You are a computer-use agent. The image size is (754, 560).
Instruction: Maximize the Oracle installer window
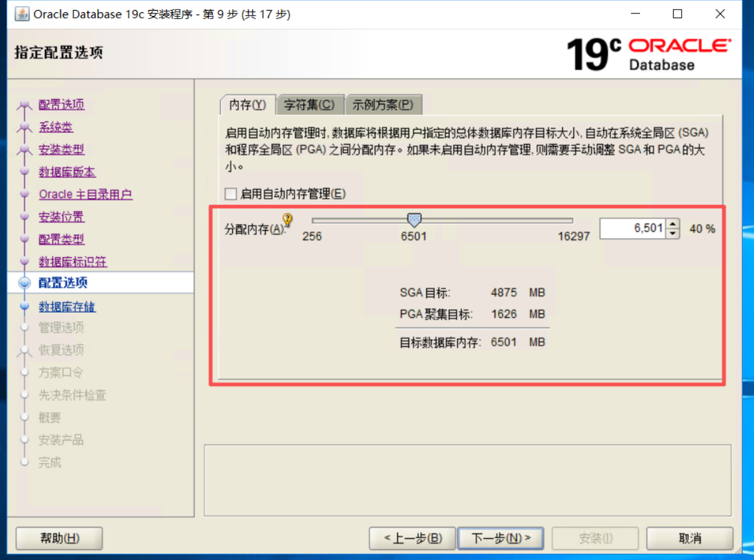pyautogui.click(x=678, y=14)
